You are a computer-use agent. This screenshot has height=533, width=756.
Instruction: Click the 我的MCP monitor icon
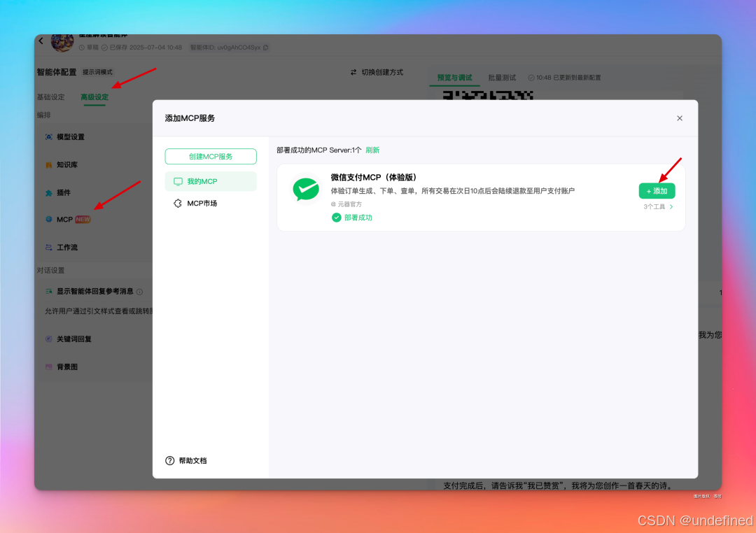pyautogui.click(x=178, y=182)
